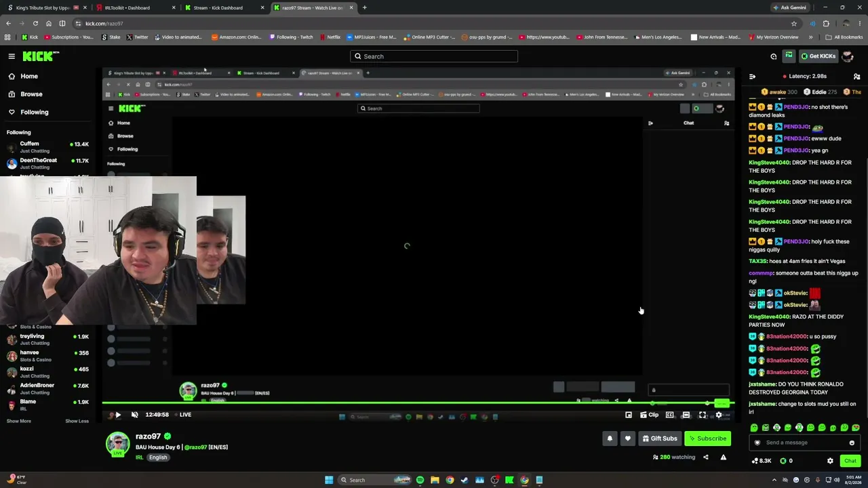Toggle theater mode on the player

pos(686,415)
